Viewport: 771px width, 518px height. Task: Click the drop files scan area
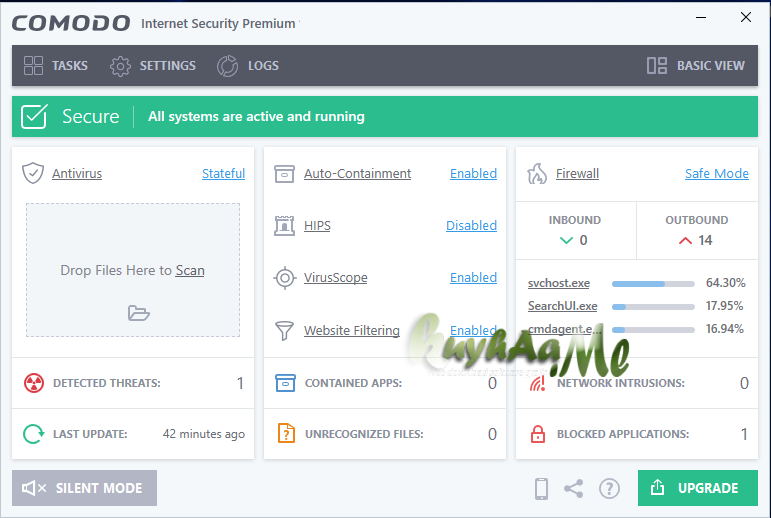tap(133, 270)
